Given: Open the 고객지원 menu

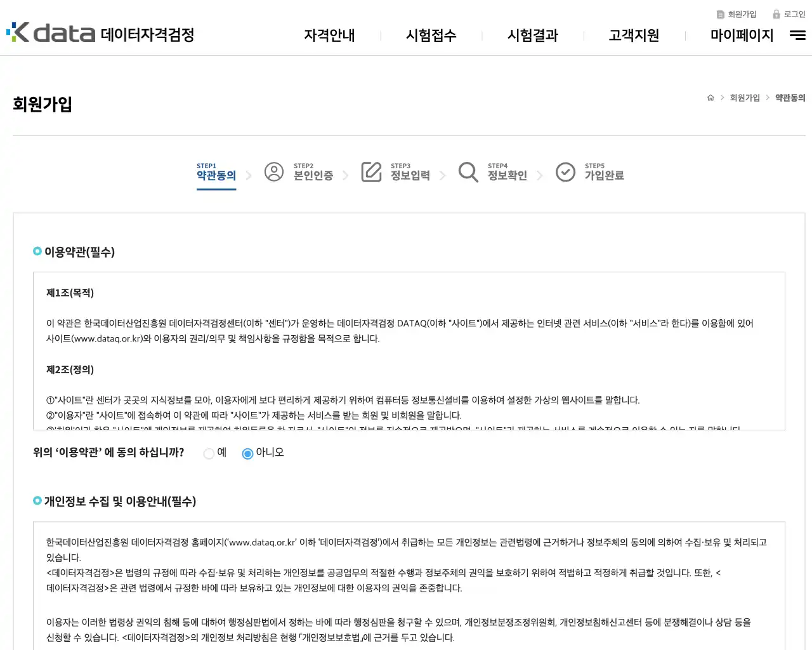Looking at the screenshot, I should pos(633,36).
